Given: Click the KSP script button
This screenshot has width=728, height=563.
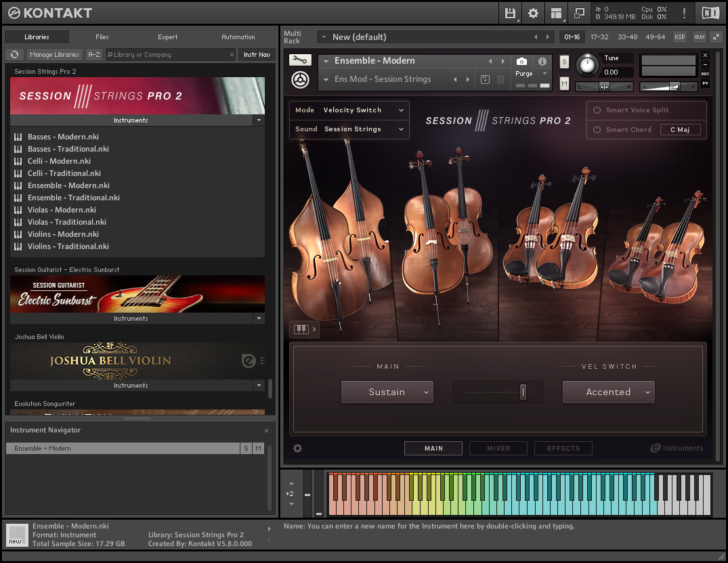Looking at the screenshot, I should (680, 37).
